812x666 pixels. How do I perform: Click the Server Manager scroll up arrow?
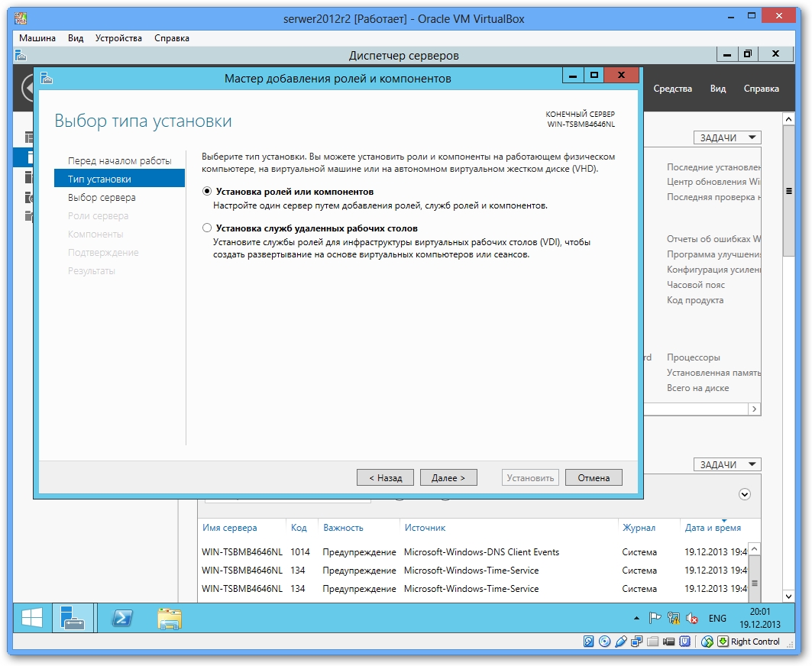[x=788, y=119]
